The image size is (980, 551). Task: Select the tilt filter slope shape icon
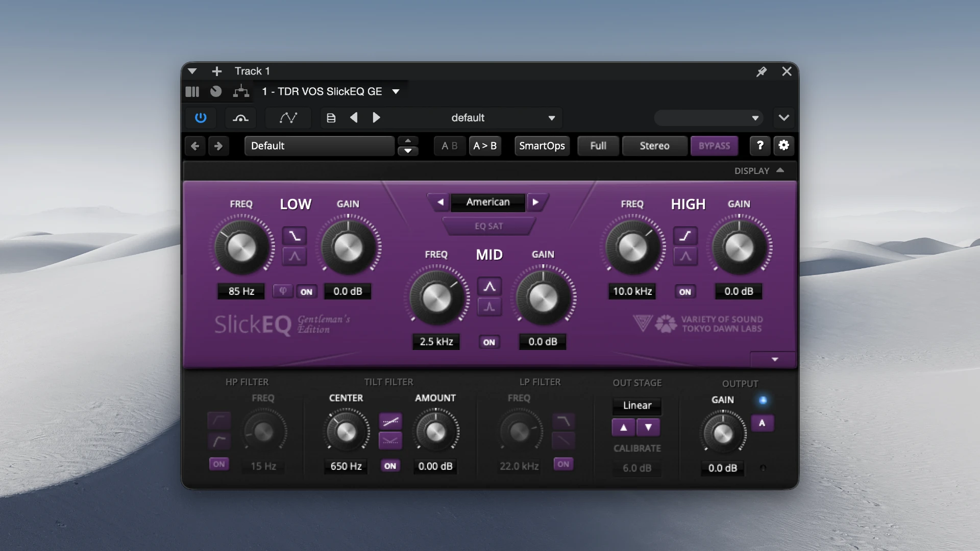(390, 421)
